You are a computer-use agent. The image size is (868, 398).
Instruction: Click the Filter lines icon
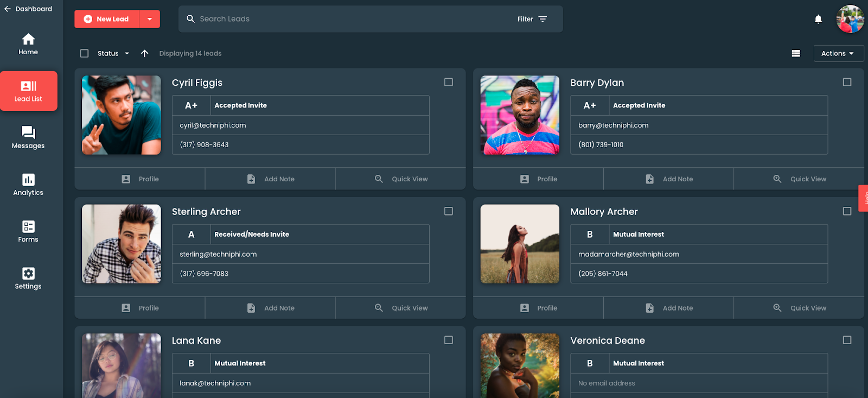(542, 19)
